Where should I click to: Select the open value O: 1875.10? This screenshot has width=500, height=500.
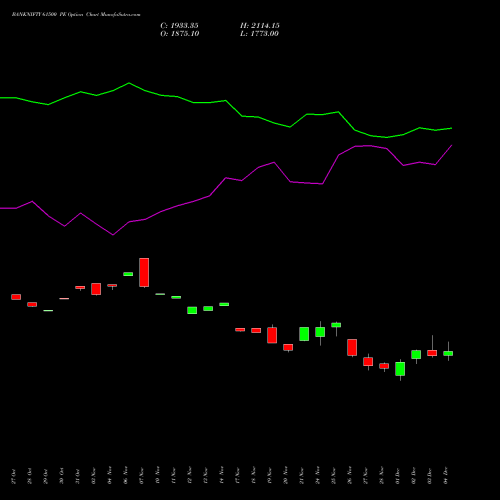tap(180, 34)
